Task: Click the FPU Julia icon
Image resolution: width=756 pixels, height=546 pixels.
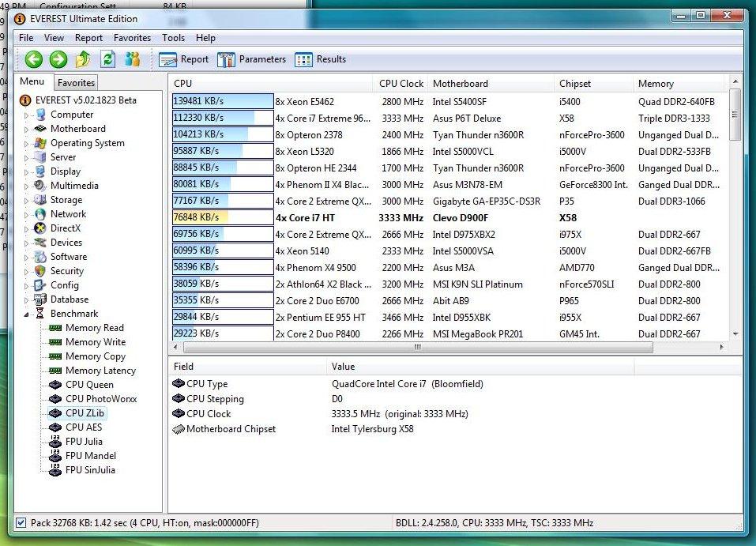Action: [55, 442]
